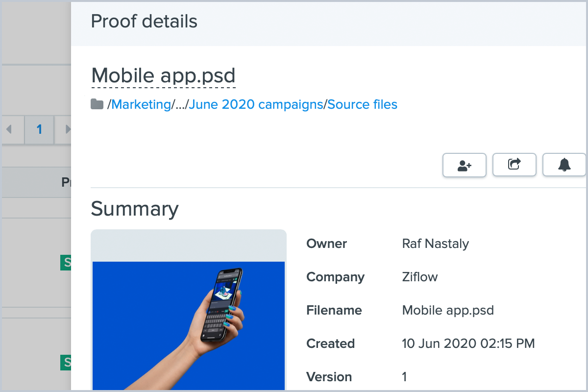Viewport: 588px width, 392px height.
Task: Click the share proof arrow icon
Action: coord(514,165)
